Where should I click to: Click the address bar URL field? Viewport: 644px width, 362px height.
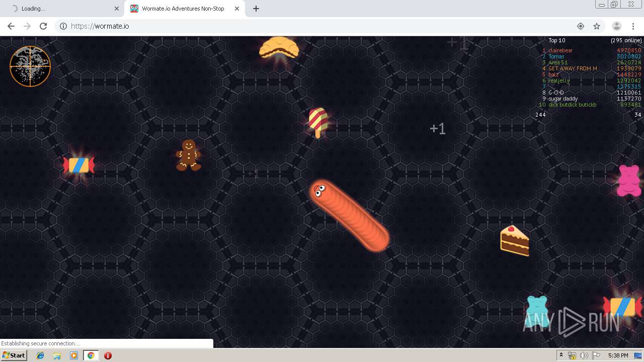coord(322,26)
